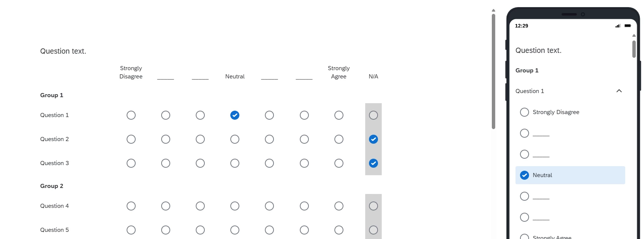The width and height of the screenshot is (644, 239).
Task: Select Strongly Agree for Question 5
Action: tap(339, 230)
